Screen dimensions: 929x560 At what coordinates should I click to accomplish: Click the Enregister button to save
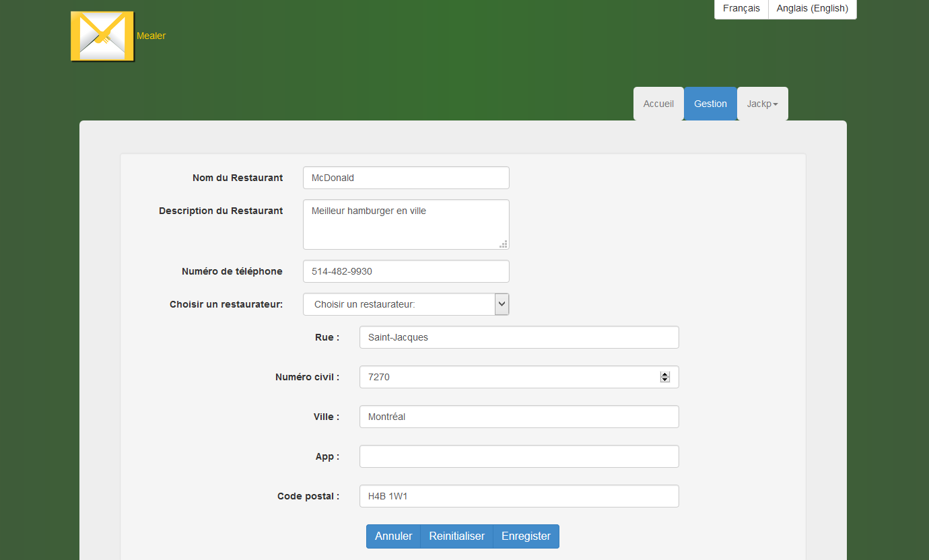[x=526, y=536]
